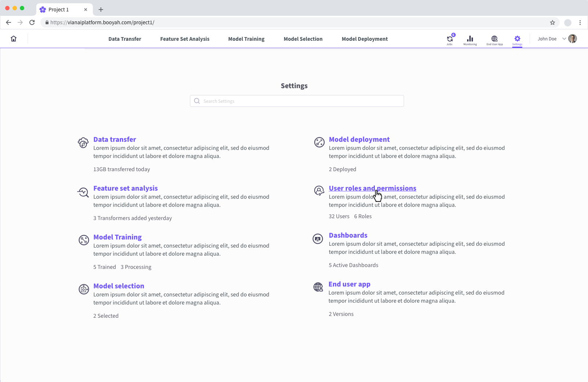Open the Monitoring bar-chart icon
588x382 pixels.
pyautogui.click(x=470, y=39)
